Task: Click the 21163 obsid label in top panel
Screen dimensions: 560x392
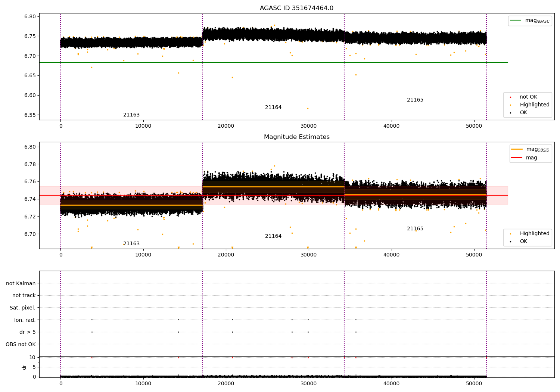Action: click(131, 115)
